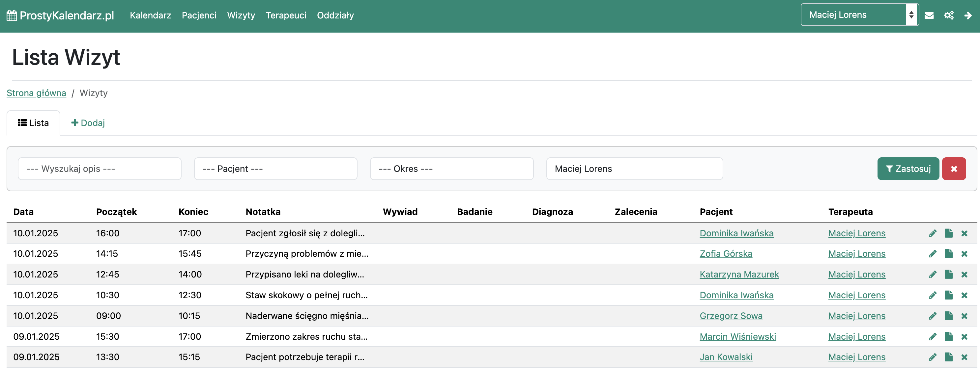Clear filters with the red X button
The height and width of the screenshot is (368, 980).
click(x=954, y=169)
